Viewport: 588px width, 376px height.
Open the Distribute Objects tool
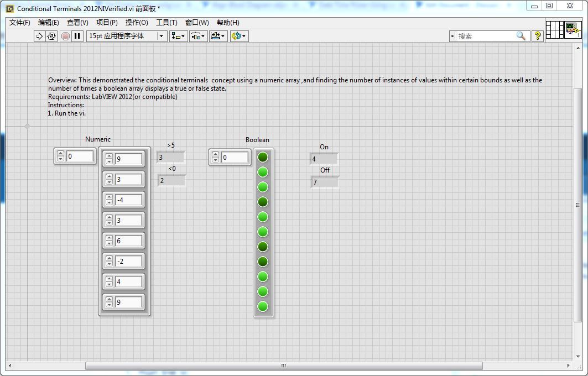(x=198, y=36)
